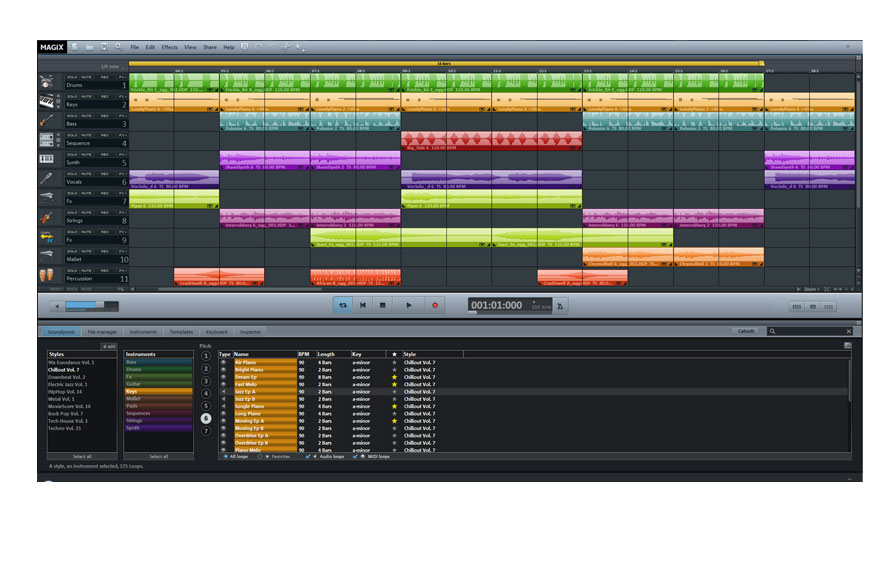Image resolution: width=880 pixels, height=580 pixels.
Task: Switch to the File manager tab
Action: (102, 332)
